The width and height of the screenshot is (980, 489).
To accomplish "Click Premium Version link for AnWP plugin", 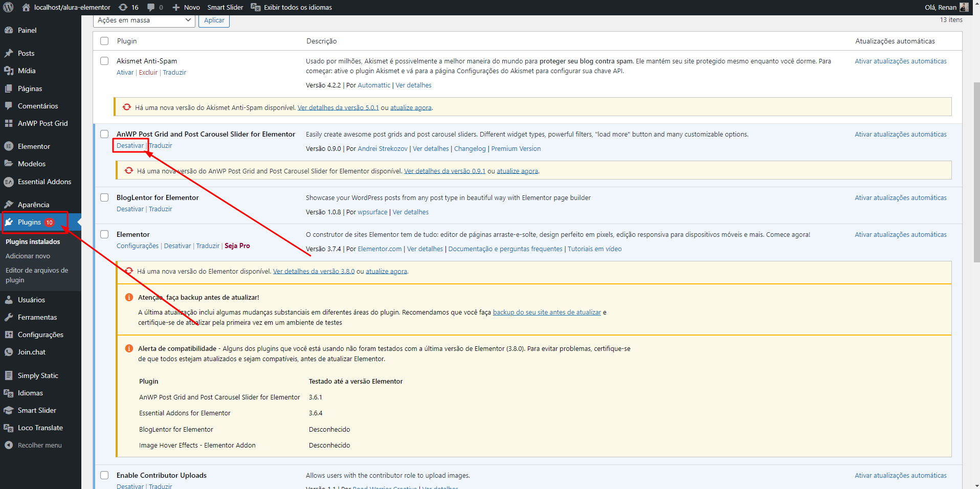I will point(516,148).
